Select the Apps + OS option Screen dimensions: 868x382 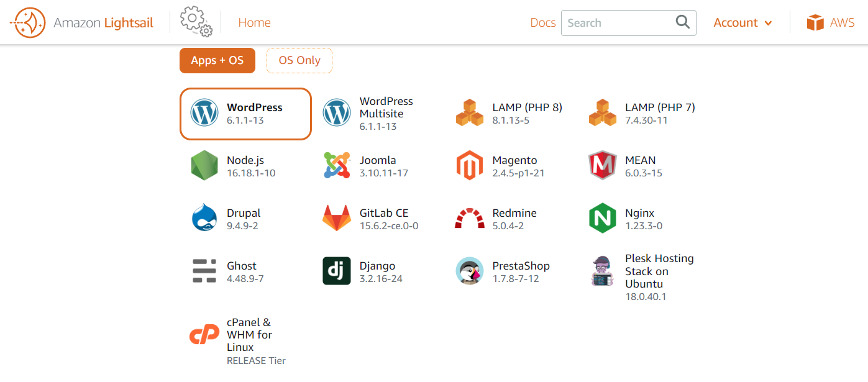coord(217,60)
